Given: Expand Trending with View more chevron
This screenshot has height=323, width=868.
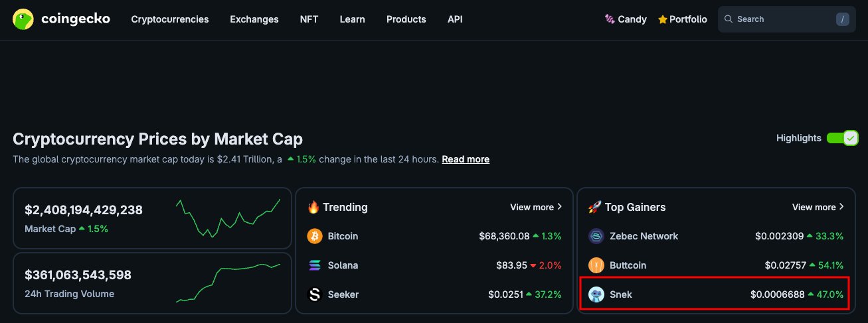Looking at the screenshot, I should coord(559,207).
